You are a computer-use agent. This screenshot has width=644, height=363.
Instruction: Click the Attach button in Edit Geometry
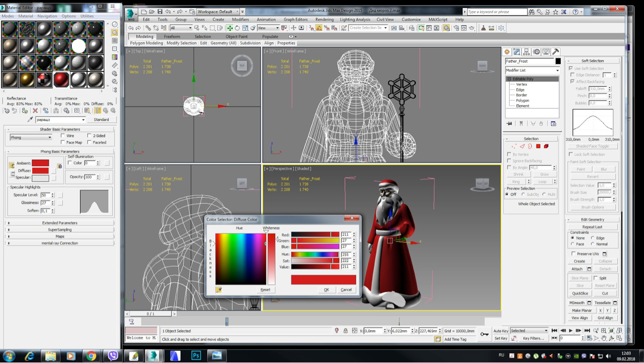577,269
